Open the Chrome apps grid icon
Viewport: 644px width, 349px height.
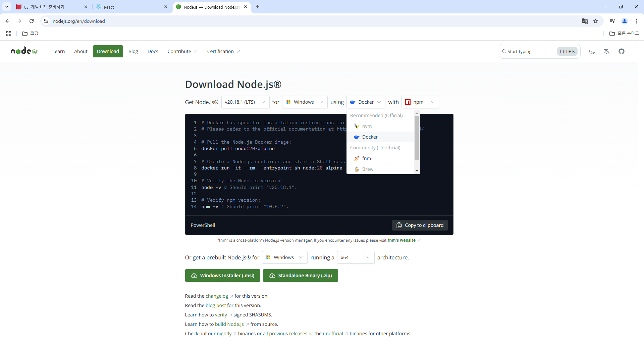point(9,34)
